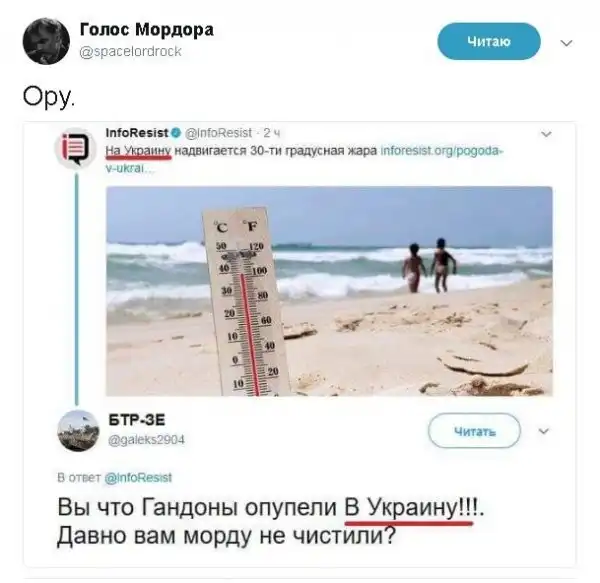Image resolution: width=600 pixels, height=583 pixels.
Task: Expand chevron next to Читать button
Action: pyautogui.click(x=543, y=432)
